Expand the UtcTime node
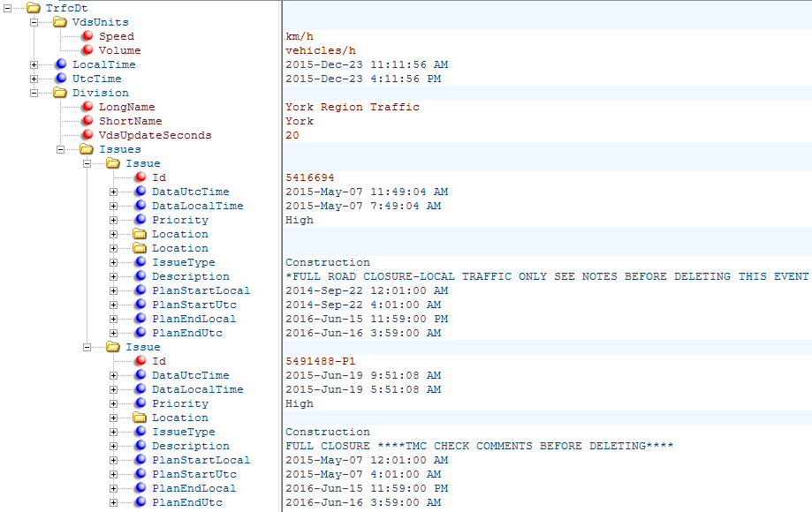The image size is (812, 512). (x=34, y=79)
